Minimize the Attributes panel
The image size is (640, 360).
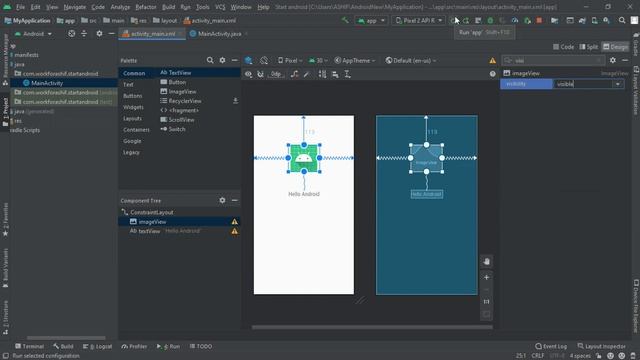coord(625,60)
